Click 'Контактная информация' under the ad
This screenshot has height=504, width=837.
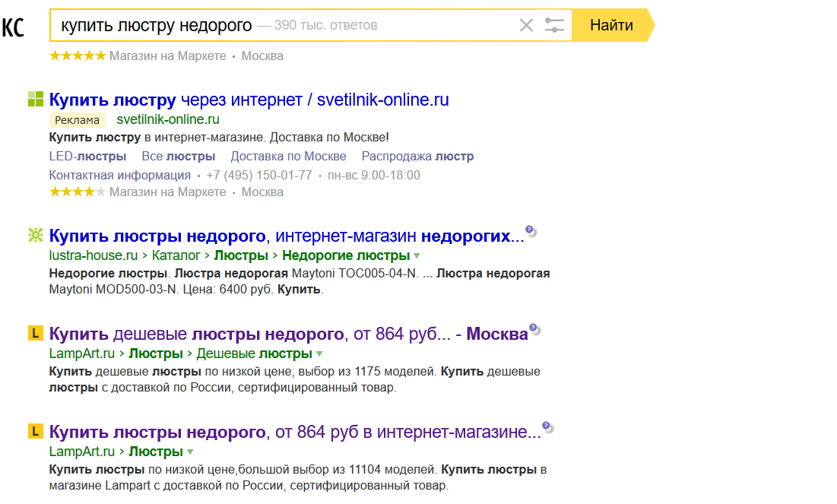click(x=119, y=175)
